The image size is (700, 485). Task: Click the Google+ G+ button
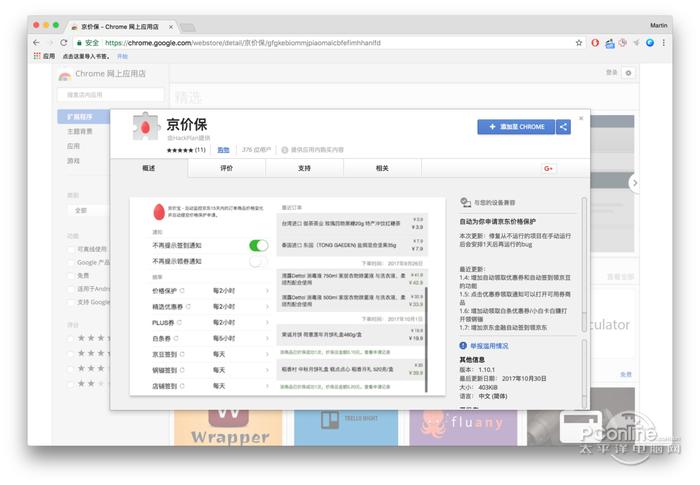pyautogui.click(x=548, y=168)
